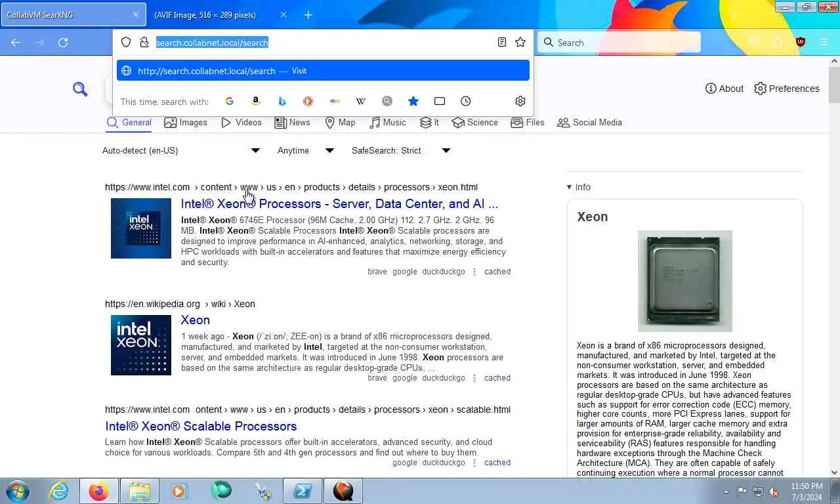Viewport: 840px width, 504px height.
Task: Open the Wikipedia Xeon result title
Action: tap(196, 320)
